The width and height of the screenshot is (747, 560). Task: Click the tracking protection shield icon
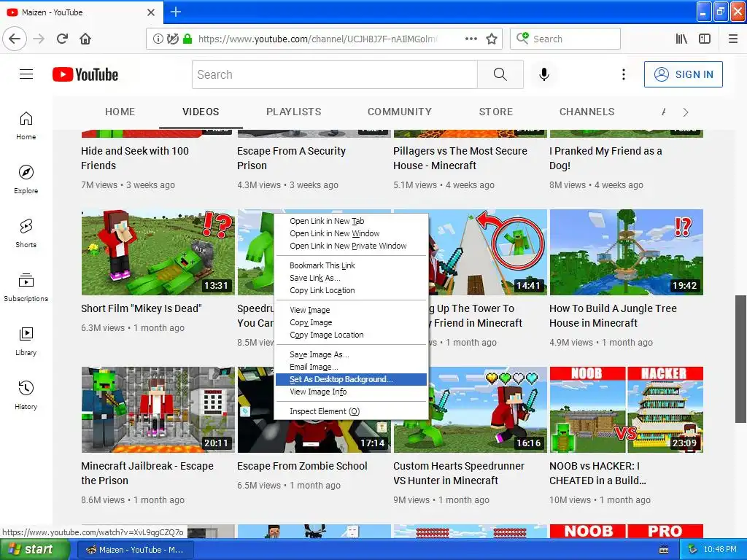tap(172, 39)
